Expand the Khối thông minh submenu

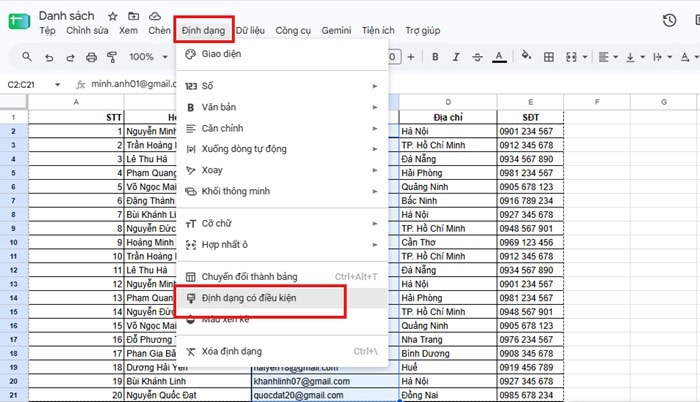282,191
